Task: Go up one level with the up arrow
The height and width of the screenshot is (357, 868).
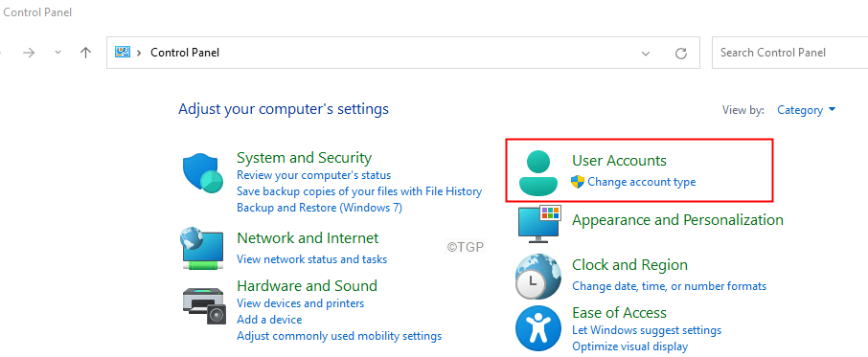Action: point(85,53)
